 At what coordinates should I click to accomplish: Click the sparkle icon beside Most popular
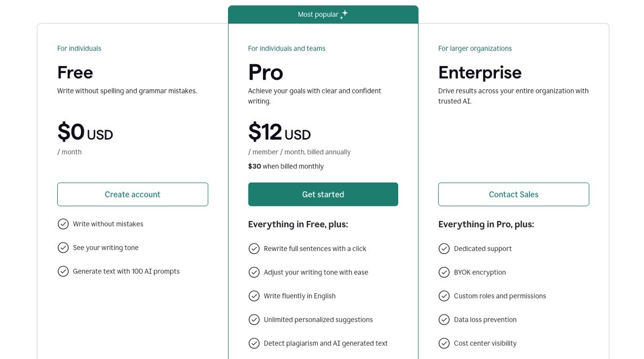344,15
